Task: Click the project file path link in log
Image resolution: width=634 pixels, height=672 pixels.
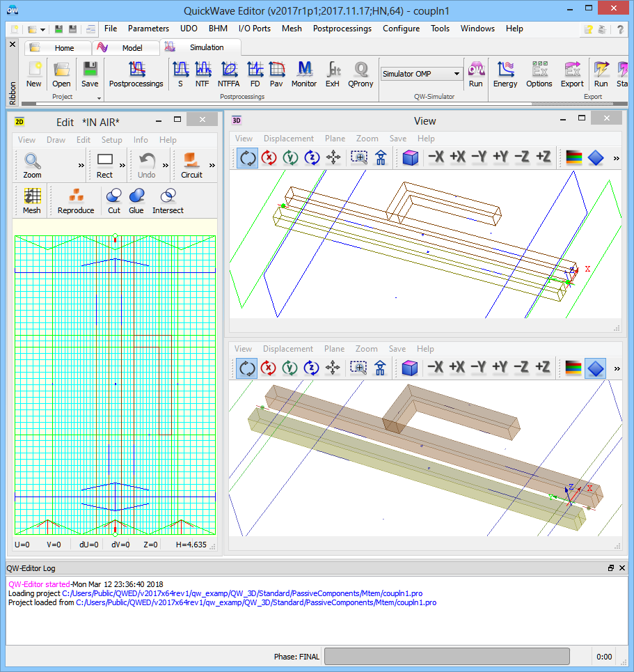Action: 241,593
